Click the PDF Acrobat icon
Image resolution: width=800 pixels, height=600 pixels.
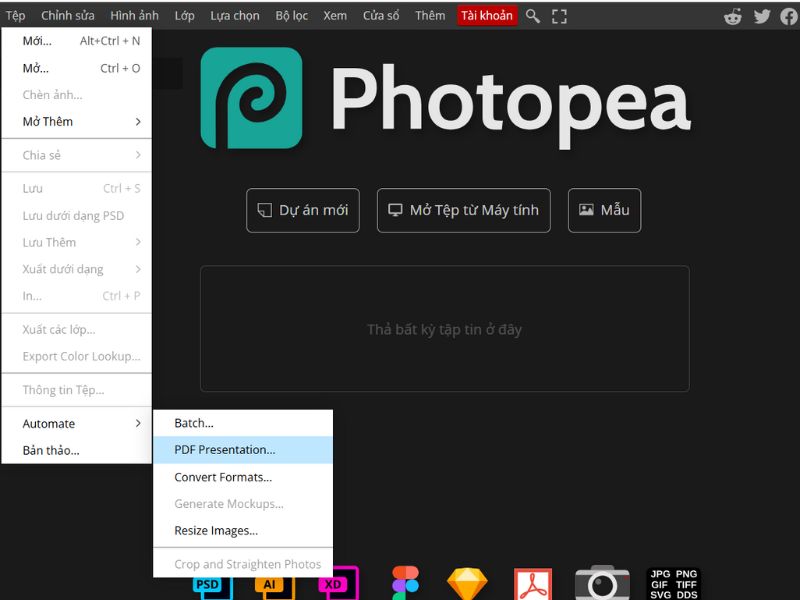pyautogui.click(x=533, y=584)
